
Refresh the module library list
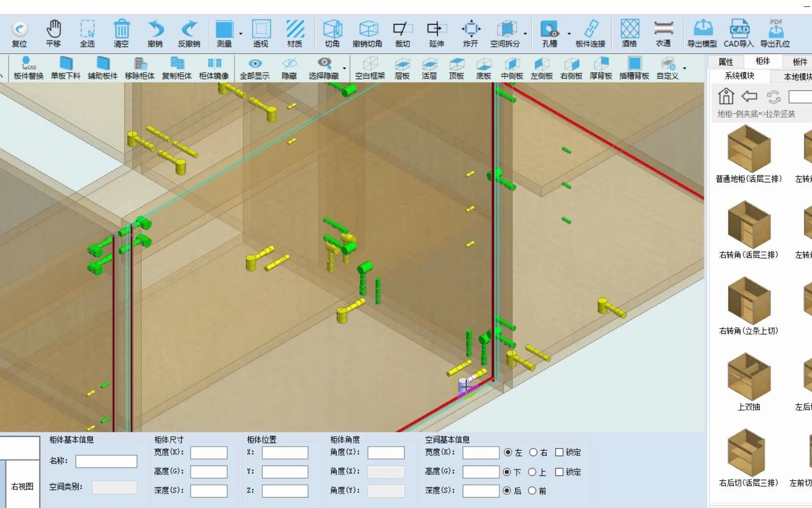click(774, 96)
